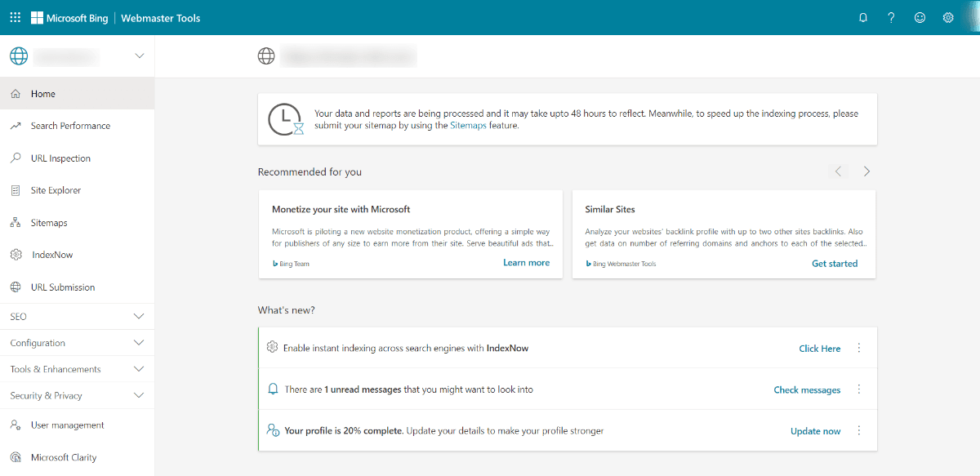The height and width of the screenshot is (476, 980).
Task: Click Learn more on Monetize card
Action: (x=527, y=263)
